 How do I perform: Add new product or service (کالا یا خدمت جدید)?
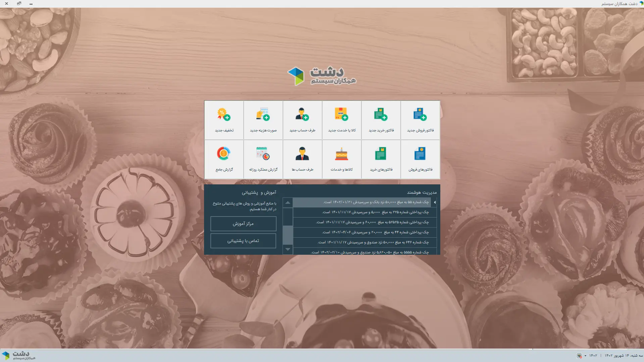[x=342, y=120]
